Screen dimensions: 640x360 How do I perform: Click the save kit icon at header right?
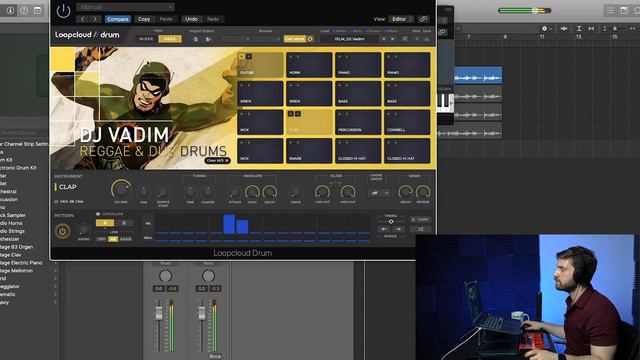coord(427,39)
